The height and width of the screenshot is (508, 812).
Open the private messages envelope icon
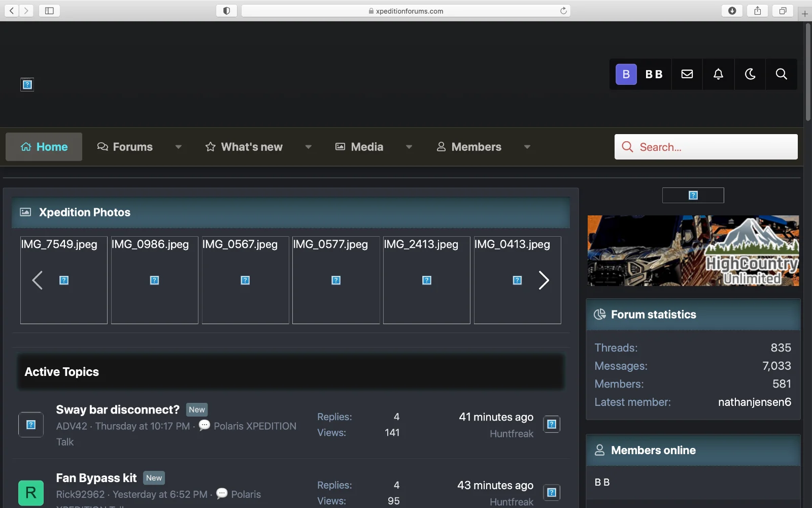[687, 74]
